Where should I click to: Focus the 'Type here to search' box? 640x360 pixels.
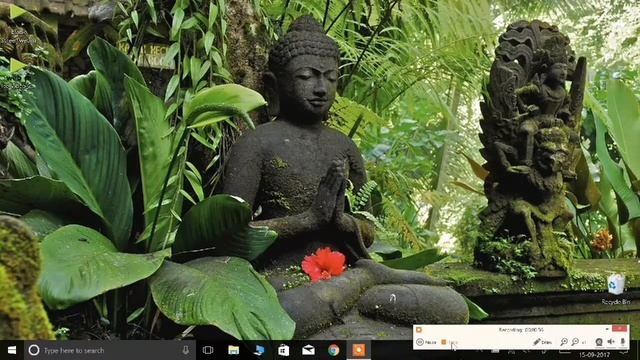110,350
